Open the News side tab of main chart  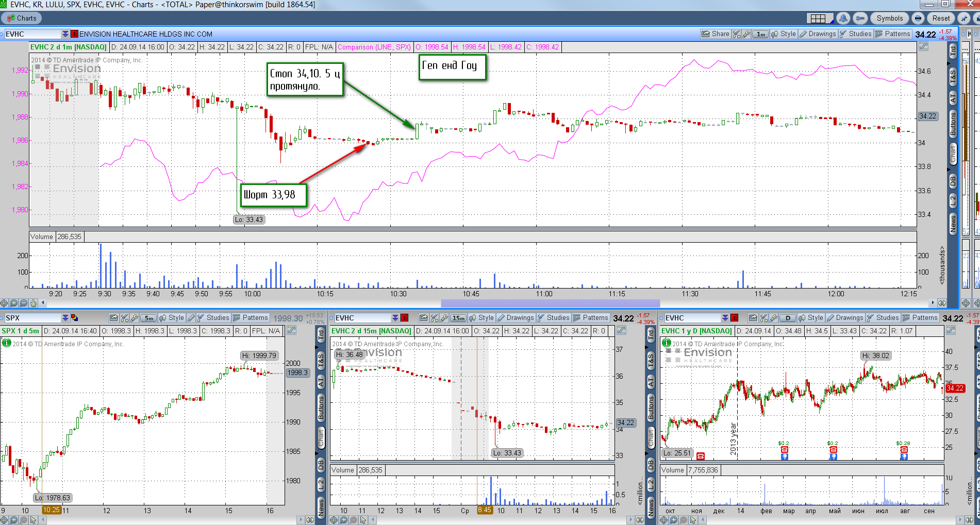953,223
